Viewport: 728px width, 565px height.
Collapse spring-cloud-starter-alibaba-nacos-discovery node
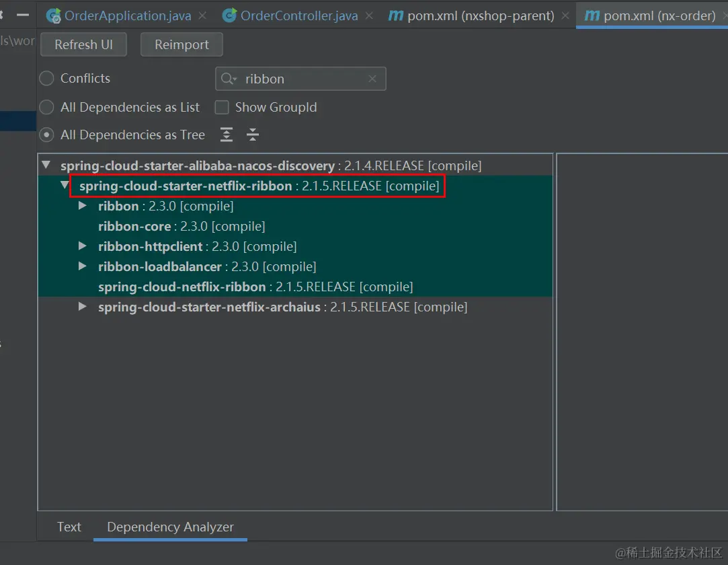click(x=46, y=165)
